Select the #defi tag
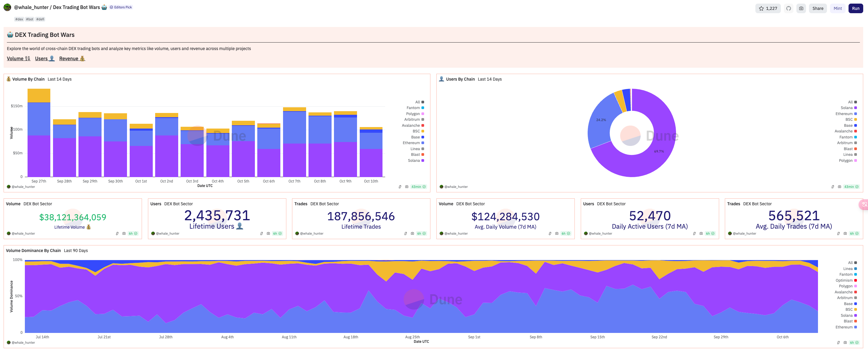 tap(40, 19)
